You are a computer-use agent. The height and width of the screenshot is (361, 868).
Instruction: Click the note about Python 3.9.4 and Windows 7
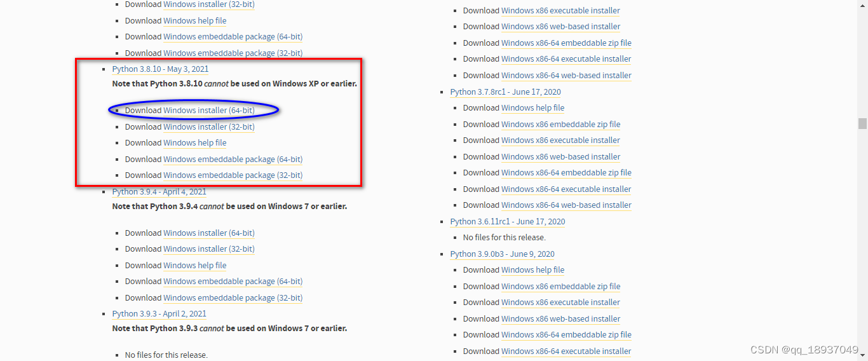pyautogui.click(x=229, y=207)
